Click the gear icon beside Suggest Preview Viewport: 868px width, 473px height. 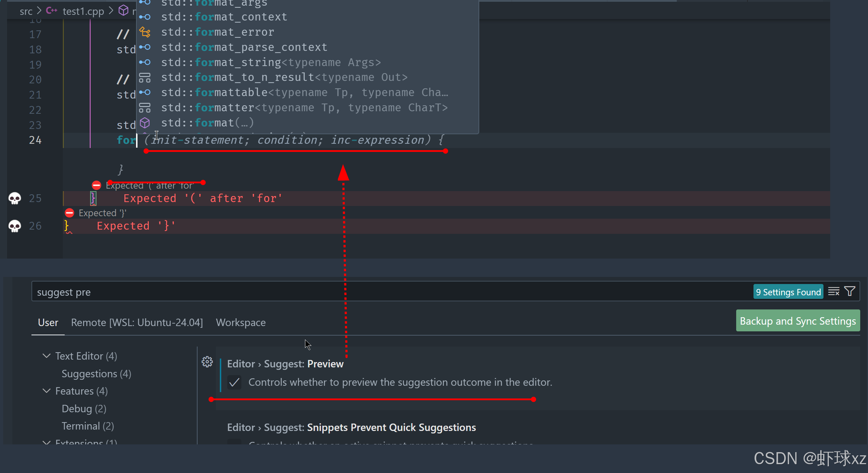pyautogui.click(x=207, y=362)
